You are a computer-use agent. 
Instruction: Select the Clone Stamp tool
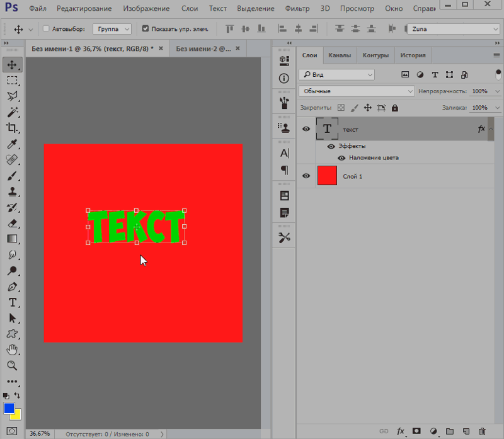[12, 191]
